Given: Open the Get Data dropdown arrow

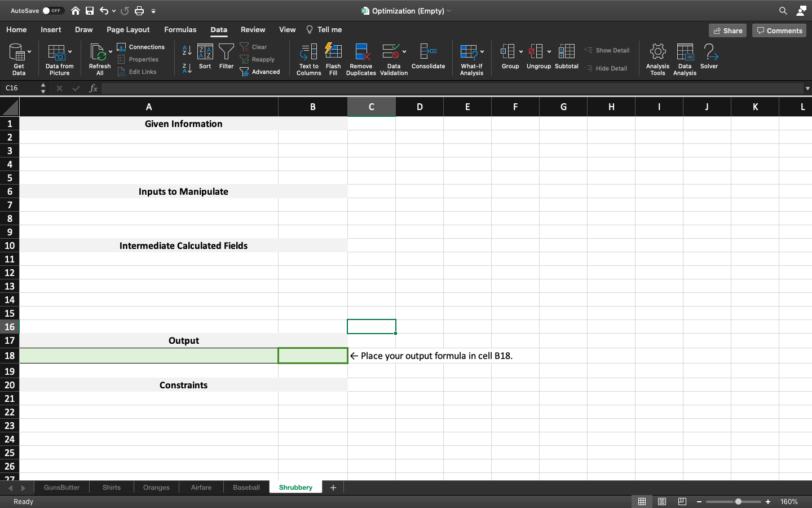Looking at the screenshot, I should pos(29,52).
